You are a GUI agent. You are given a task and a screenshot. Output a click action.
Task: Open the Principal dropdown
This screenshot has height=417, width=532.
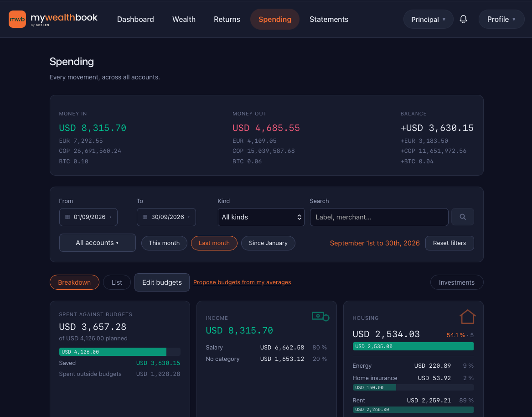(428, 19)
